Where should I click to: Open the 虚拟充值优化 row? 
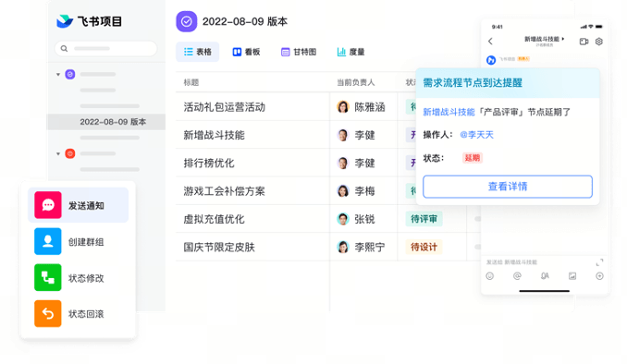(214, 219)
